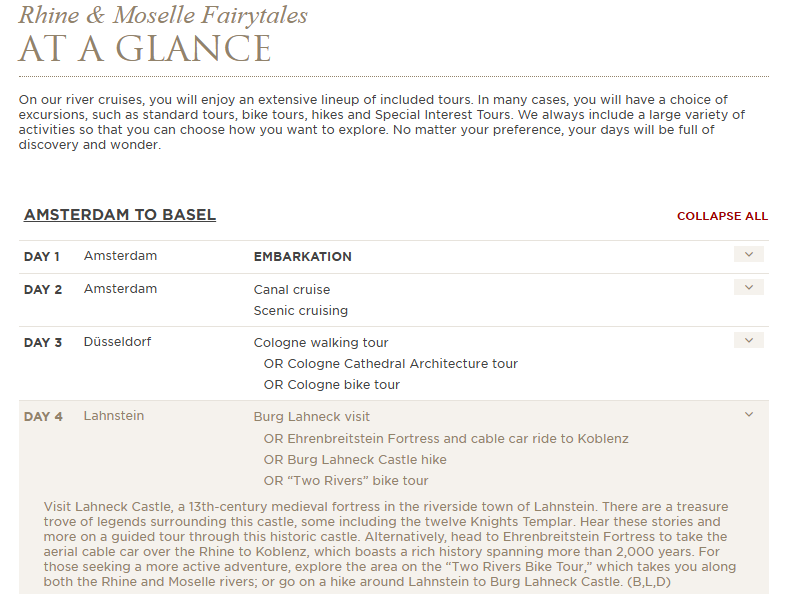The height and width of the screenshot is (594, 811).
Task: Open the AMSTERDAM TO BASEL heading link
Action: (119, 215)
